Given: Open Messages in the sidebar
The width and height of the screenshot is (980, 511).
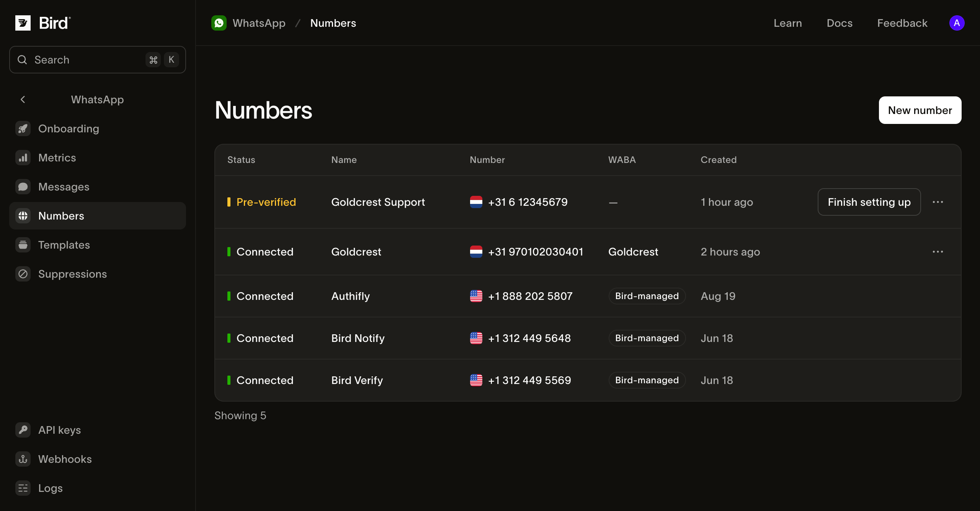Looking at the screenshot, I should (98, 187).
